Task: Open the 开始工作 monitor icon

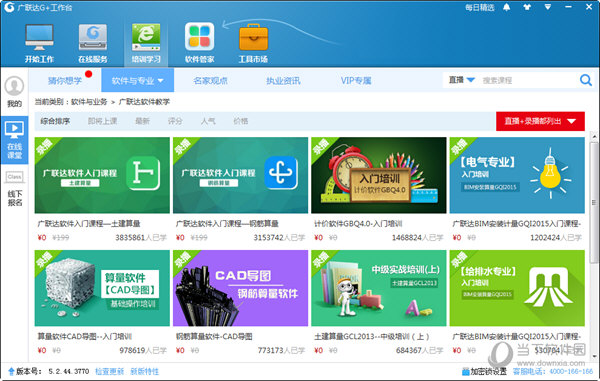Action: pos(39,37)
